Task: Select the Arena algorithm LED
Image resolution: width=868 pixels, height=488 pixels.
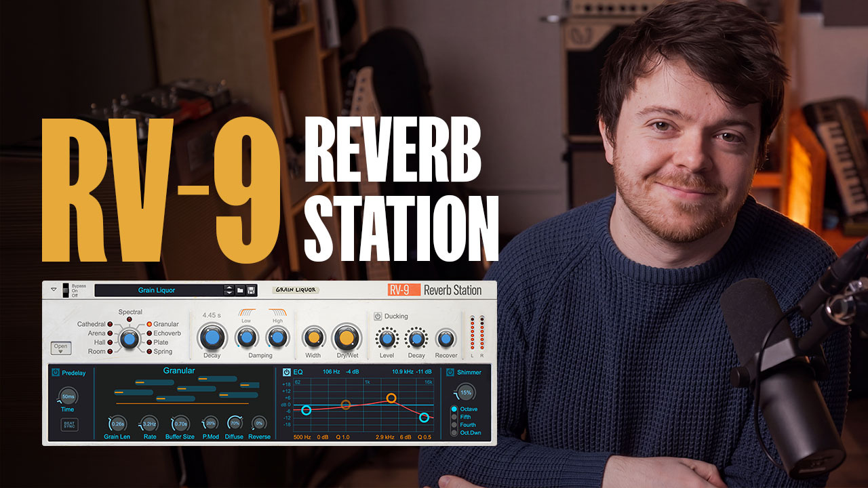Action: tap(111, 333)
